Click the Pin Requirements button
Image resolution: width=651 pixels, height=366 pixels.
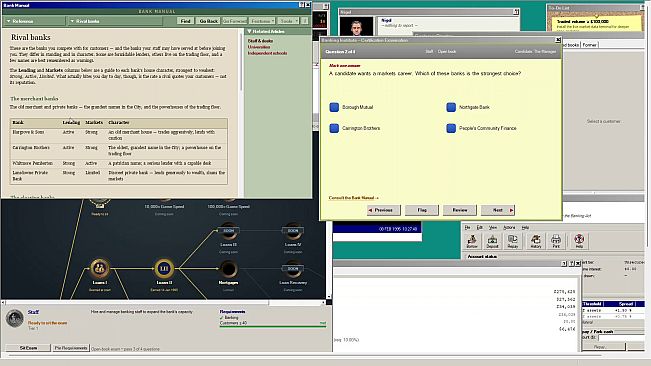pos(71,348)
